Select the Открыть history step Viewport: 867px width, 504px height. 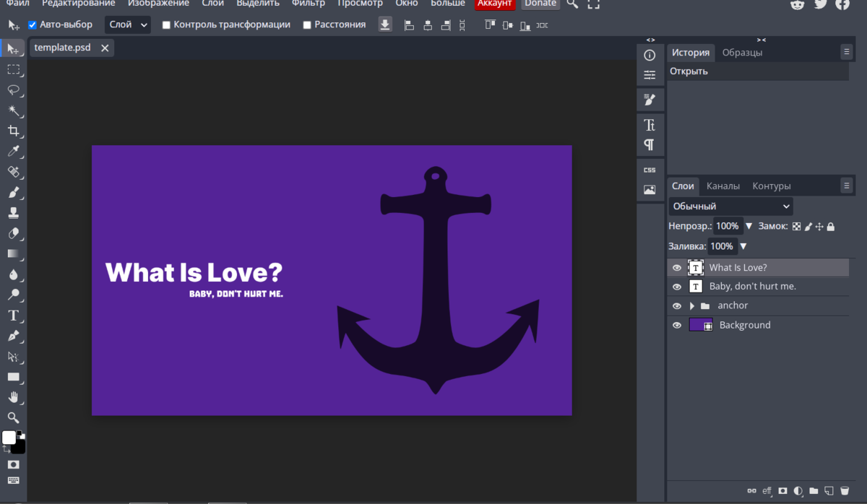pyautogui.click(x=757, y=71)
